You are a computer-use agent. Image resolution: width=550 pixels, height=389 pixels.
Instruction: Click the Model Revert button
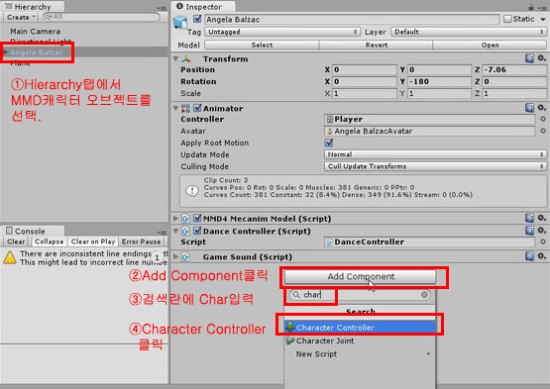(x=376, y=45)
